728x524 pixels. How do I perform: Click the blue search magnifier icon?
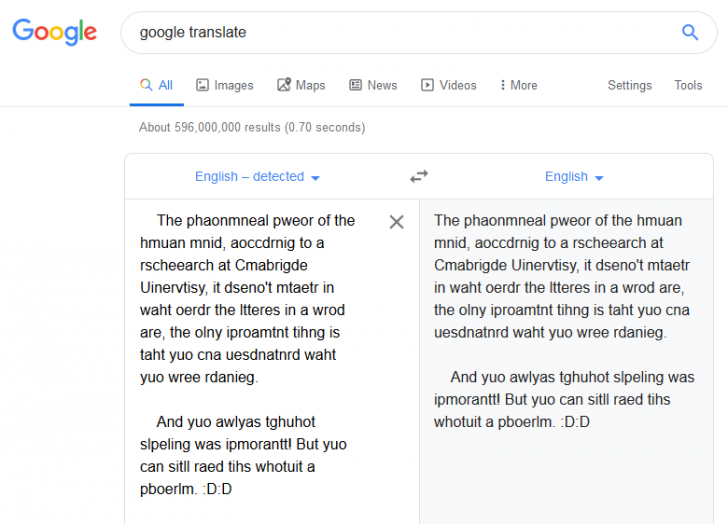click(x=689, y=32)
